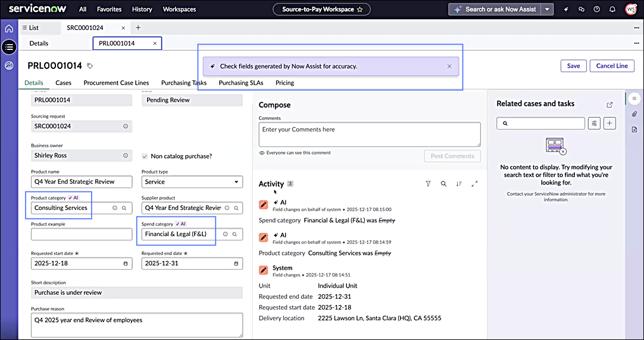Open Requested end date calendar picker
Viewport: 644px width, 340px height.
click(236, 263)
